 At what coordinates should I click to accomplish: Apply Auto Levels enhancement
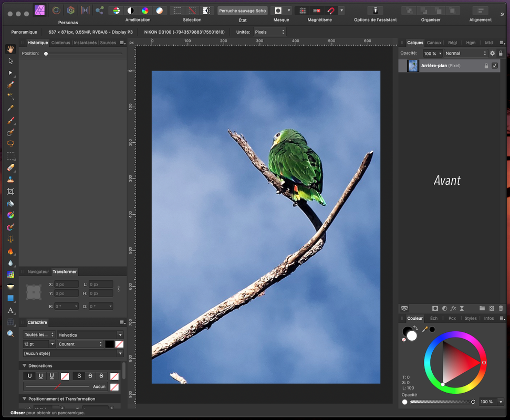(x=116, y=10)
